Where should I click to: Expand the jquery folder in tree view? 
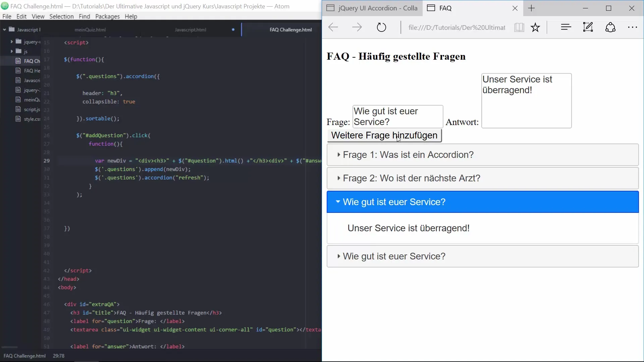pyautogui.click(x=11, y=42)
